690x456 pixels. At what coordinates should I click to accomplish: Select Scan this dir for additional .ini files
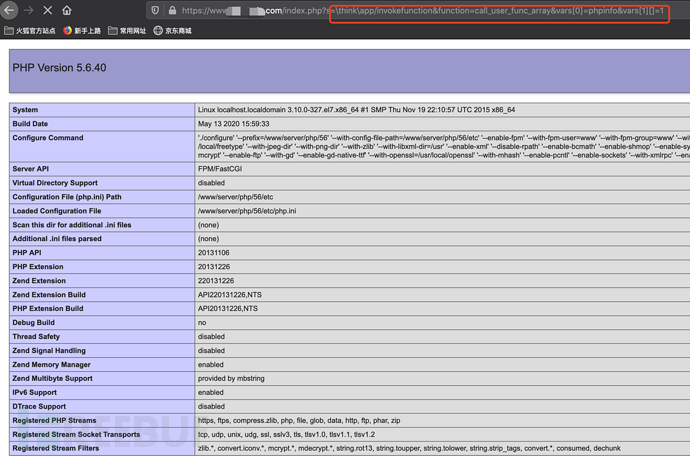pyautogui.click(x=72, y=225)
